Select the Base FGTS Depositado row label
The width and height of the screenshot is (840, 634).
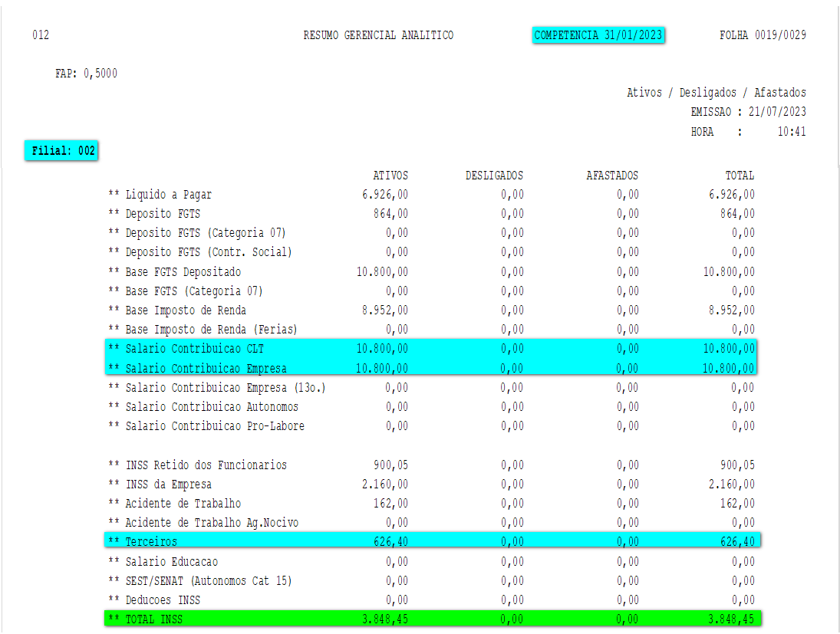pos(183,272)
